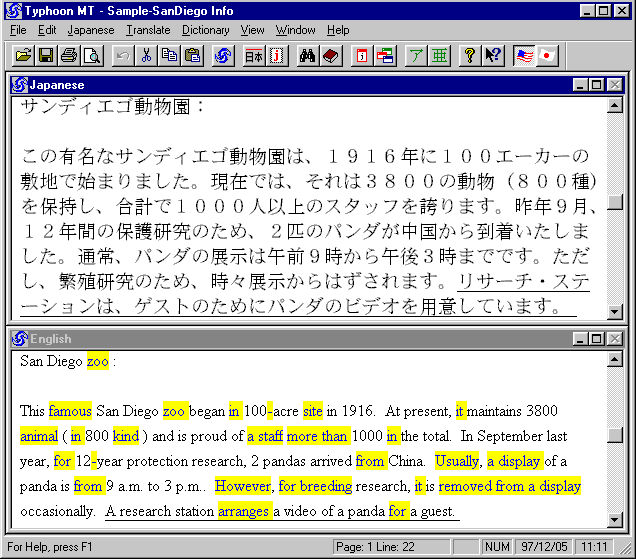The image size is (636, 559).
Task: Click the Open file folder icon
Action: click(22, 55)
